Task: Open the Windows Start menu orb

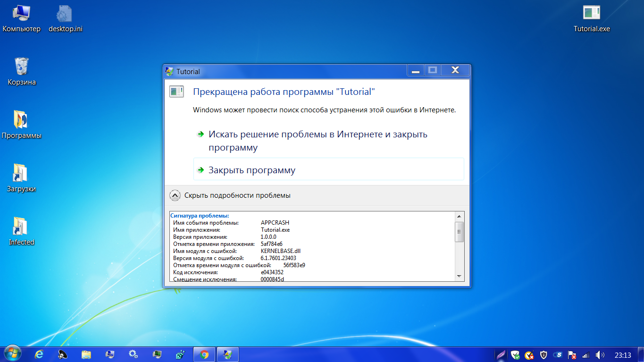Action: pyautogui.click(x=13, y=354)
